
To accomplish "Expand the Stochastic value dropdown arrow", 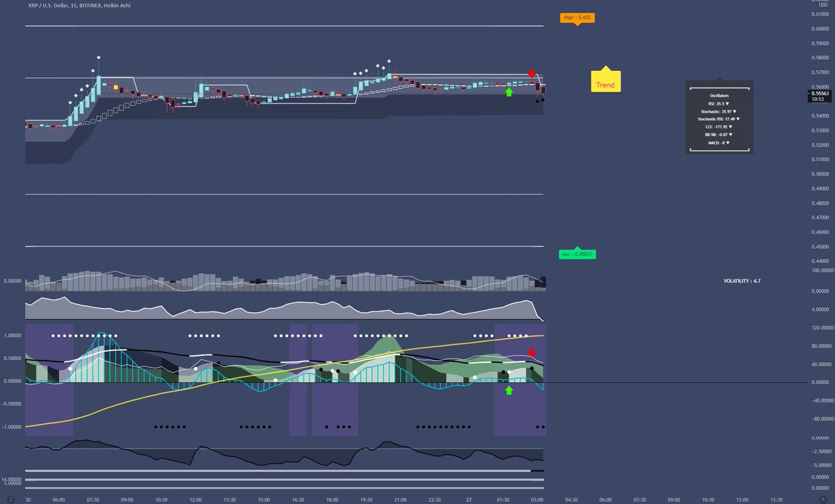I will coord(735,111).
